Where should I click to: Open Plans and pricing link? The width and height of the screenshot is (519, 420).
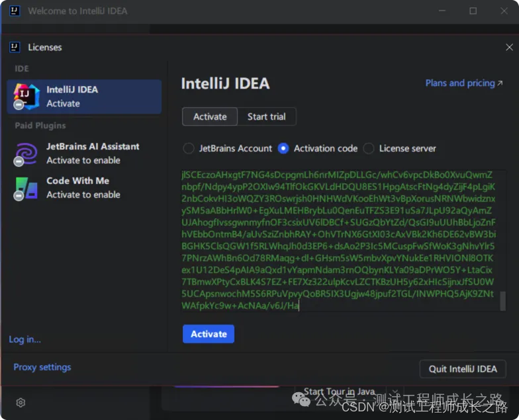pos(463,83)
